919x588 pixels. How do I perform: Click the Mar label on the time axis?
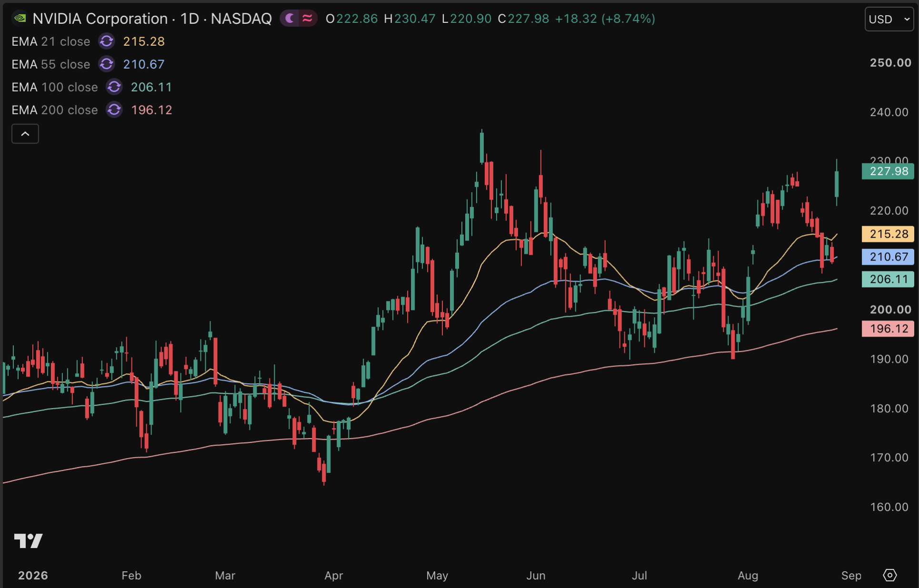[x=225, y=576]
